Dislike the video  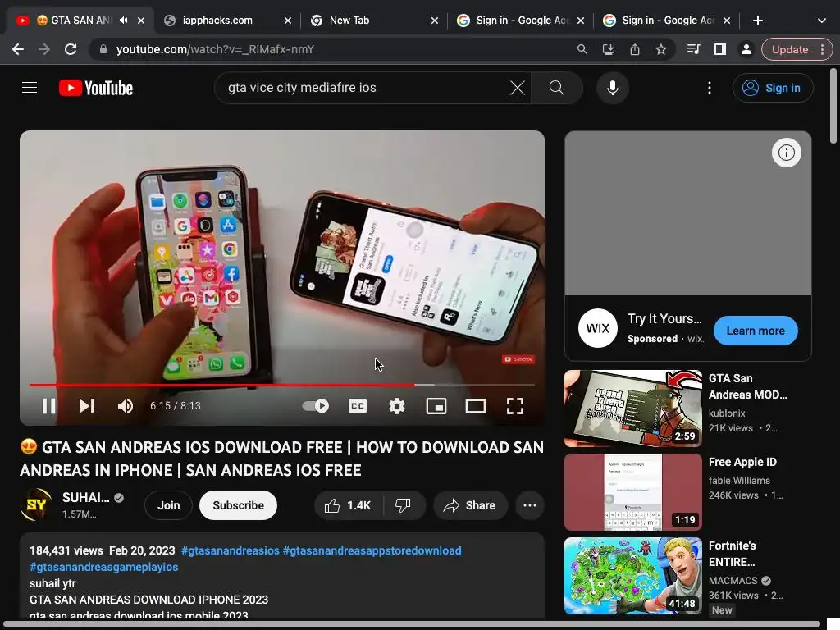click(403, 505)
